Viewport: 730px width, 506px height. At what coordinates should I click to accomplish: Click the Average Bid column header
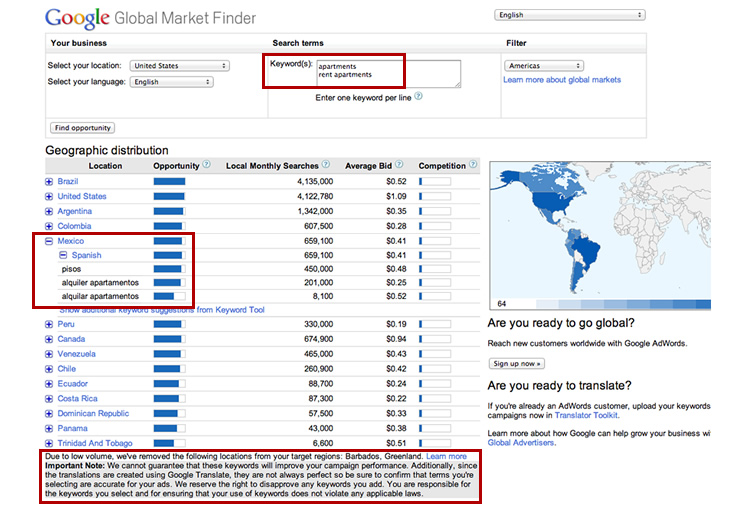pyautogui.click(x=368, y=166)
